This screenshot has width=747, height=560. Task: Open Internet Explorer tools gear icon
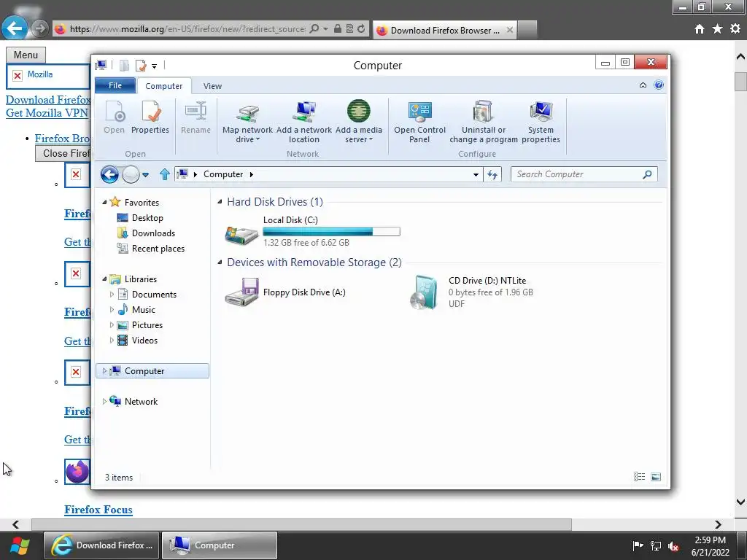[735, 29]
